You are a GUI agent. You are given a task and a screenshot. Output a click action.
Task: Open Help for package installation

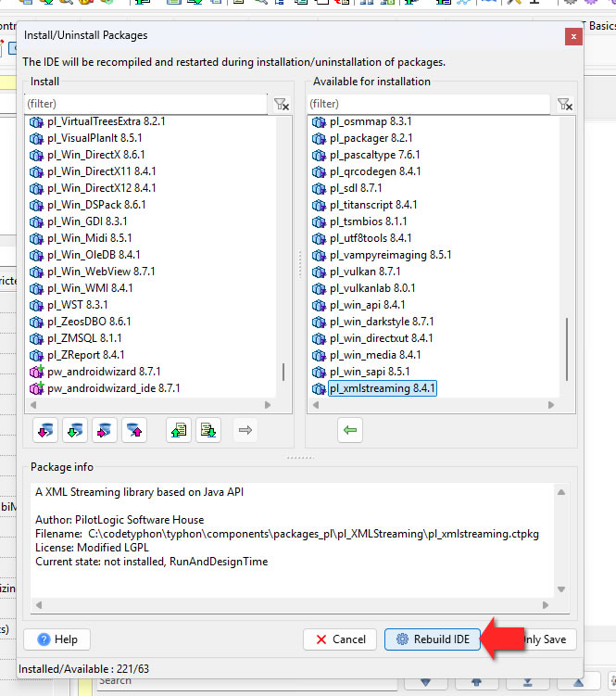point(57,639)
